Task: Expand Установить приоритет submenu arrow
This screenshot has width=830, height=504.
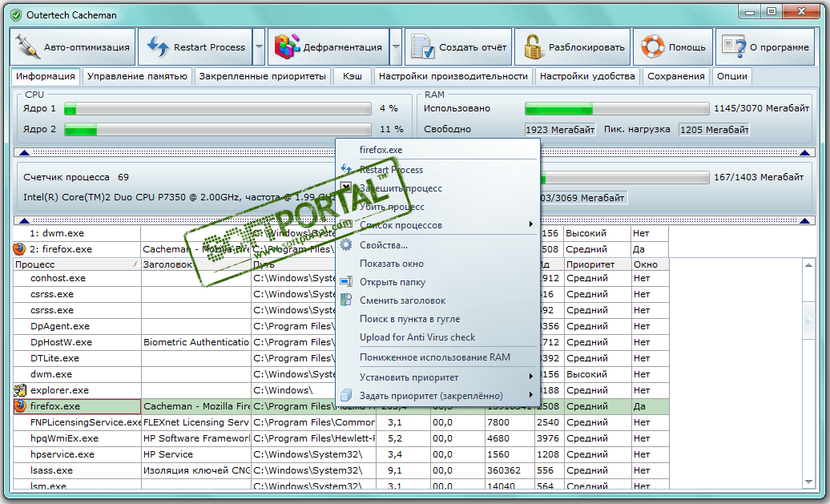Action: click(x=531, y=377)
